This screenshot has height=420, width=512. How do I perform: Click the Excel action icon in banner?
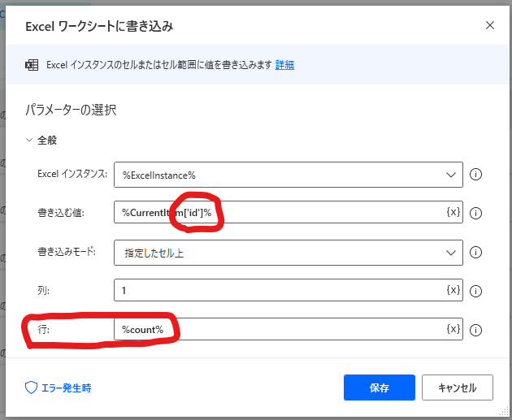click(x=32, y=65)
